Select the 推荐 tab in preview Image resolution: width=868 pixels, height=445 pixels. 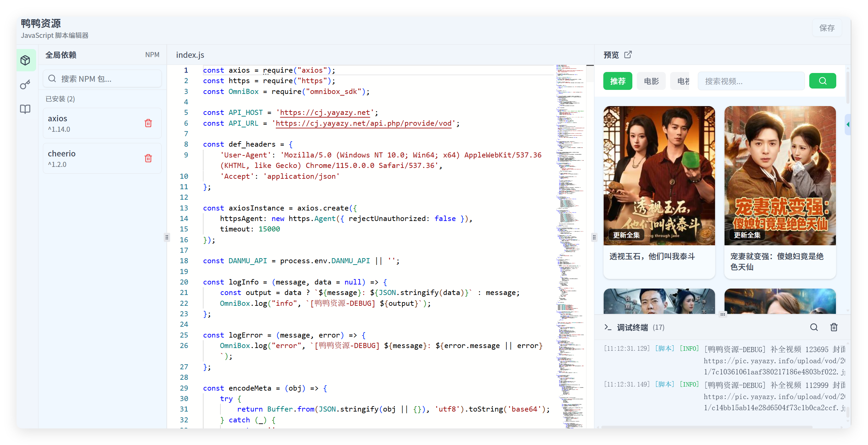click(618, 81)
